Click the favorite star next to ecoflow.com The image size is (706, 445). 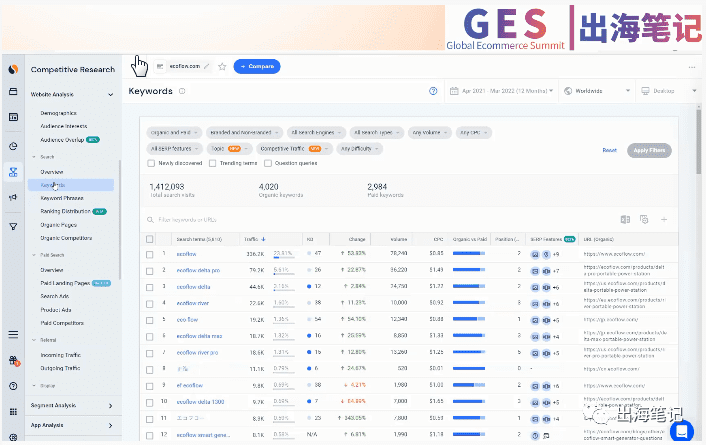coord(222,67)
